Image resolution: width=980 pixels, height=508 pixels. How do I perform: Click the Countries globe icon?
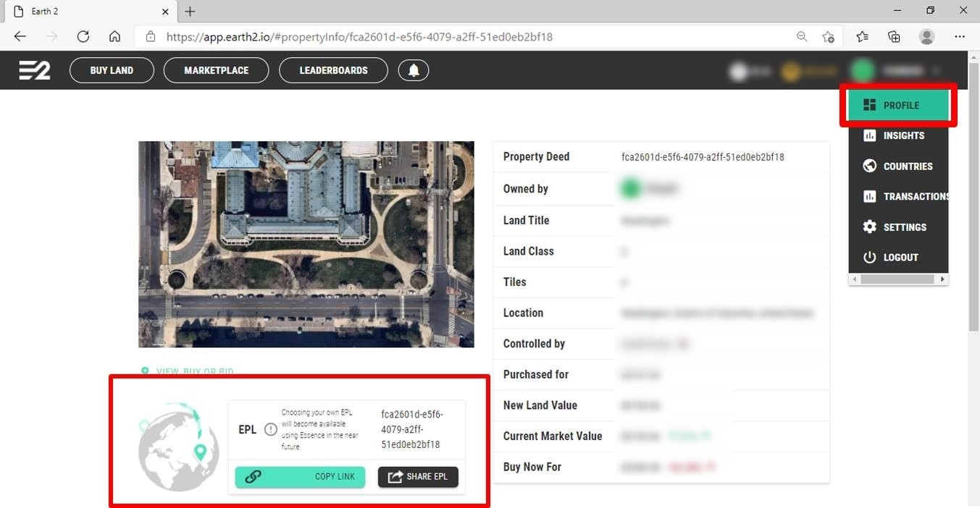coord(869,166)
